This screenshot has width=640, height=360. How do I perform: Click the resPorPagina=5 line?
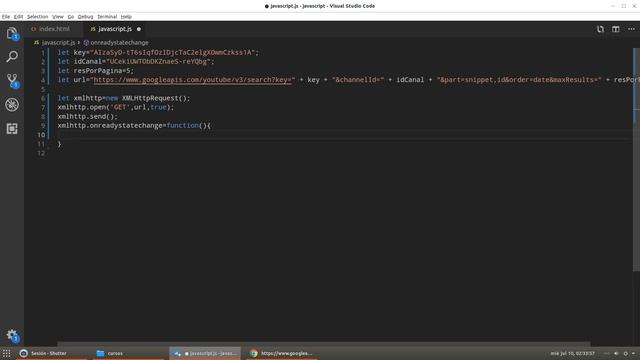click(x=96, y=71)
